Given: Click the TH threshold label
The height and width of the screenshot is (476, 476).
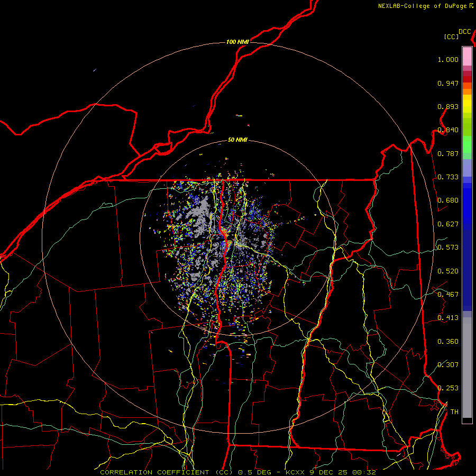Looking at the screenshot, I should click(x=454, y=412).
